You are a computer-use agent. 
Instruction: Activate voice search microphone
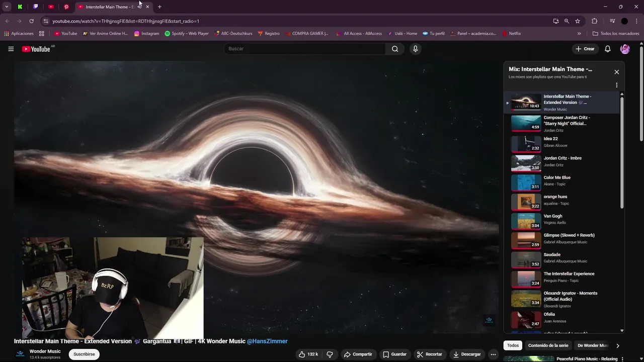pyautogui.click(x=415, y=49)
